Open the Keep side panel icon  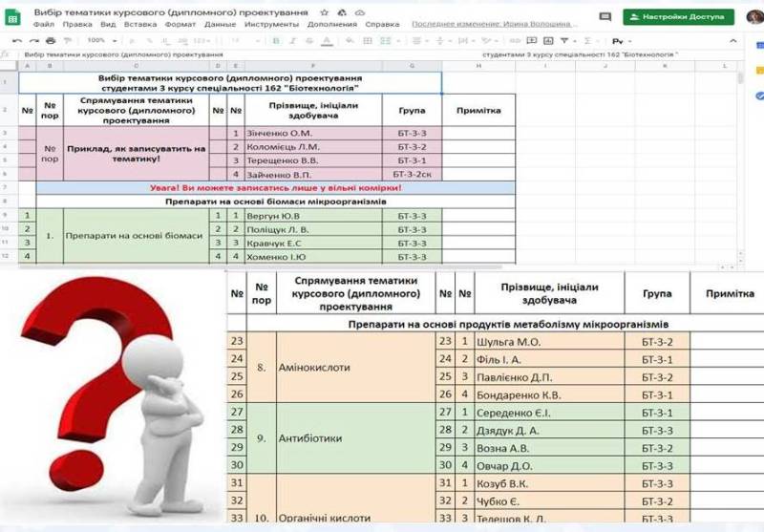coord(759,71)
